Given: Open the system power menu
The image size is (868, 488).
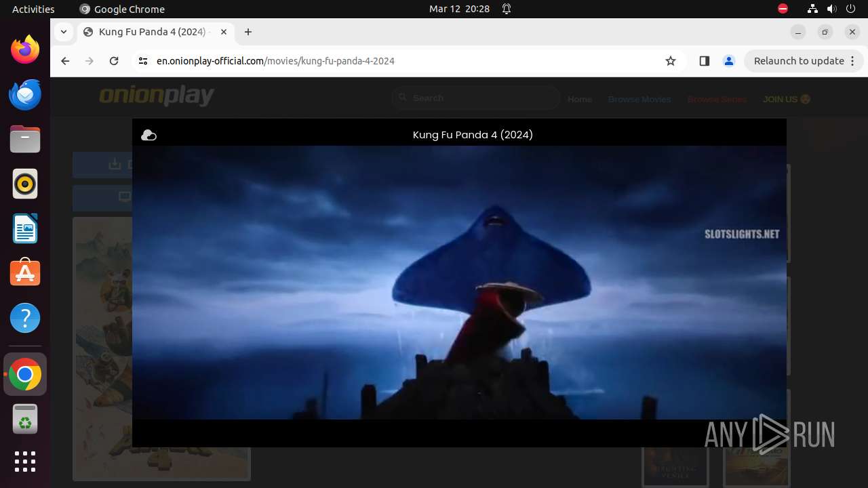Looking at the screenshot, I should pos(852,9).
